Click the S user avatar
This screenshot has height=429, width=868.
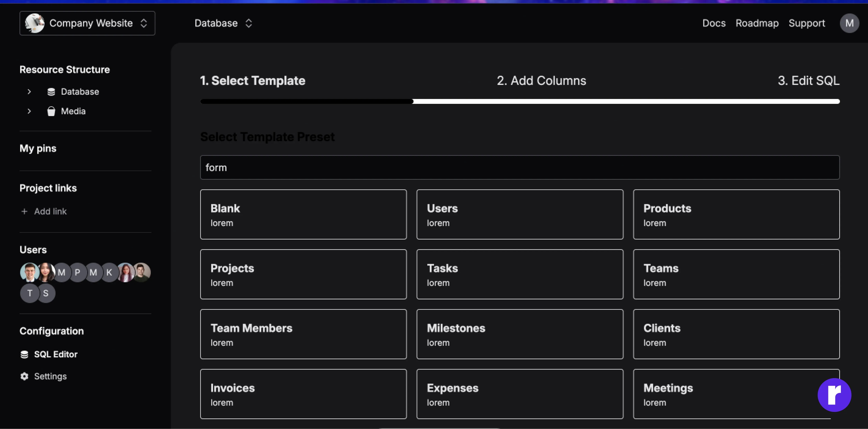point(46,293)
